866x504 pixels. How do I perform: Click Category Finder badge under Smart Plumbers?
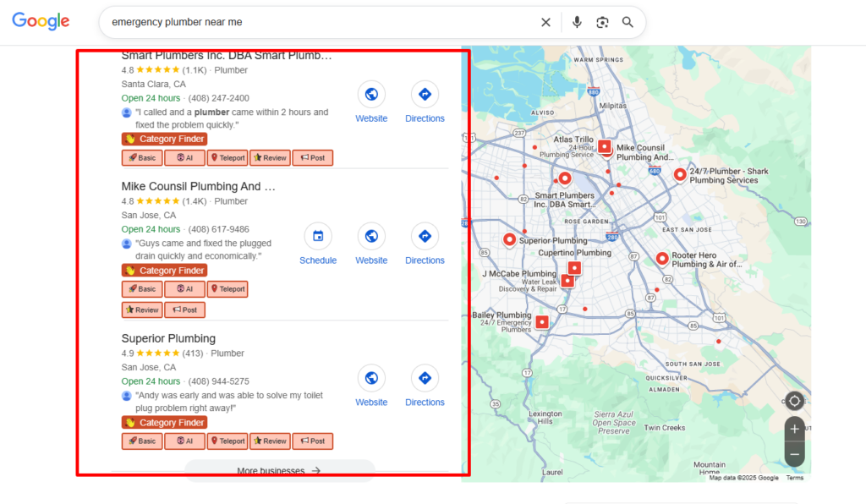tap(163, 138)
